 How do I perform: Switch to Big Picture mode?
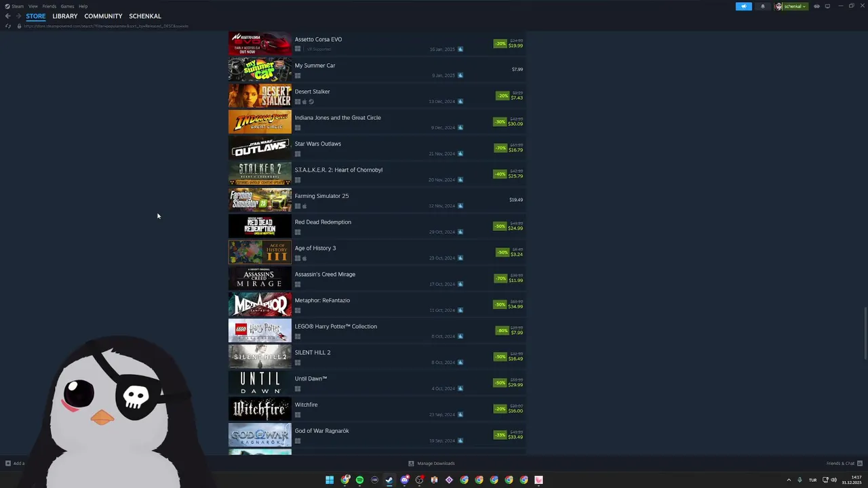pyautogui.click(x=827, y=6)
